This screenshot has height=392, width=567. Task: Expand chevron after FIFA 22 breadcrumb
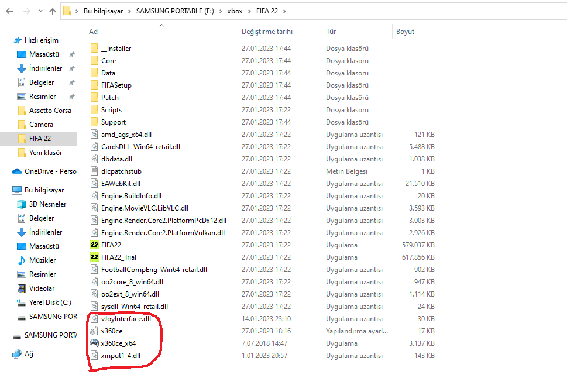pyautogui.click(x=284, y=11)
